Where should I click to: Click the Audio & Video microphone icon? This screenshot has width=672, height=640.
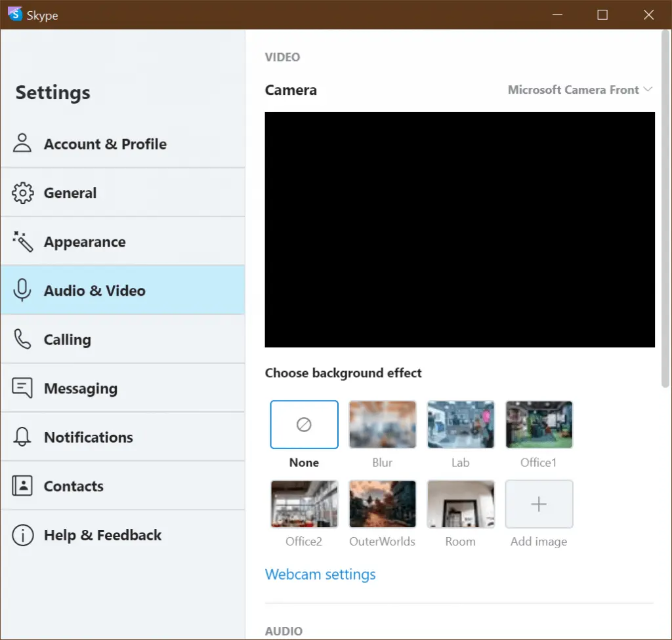[x=22, y=290]
